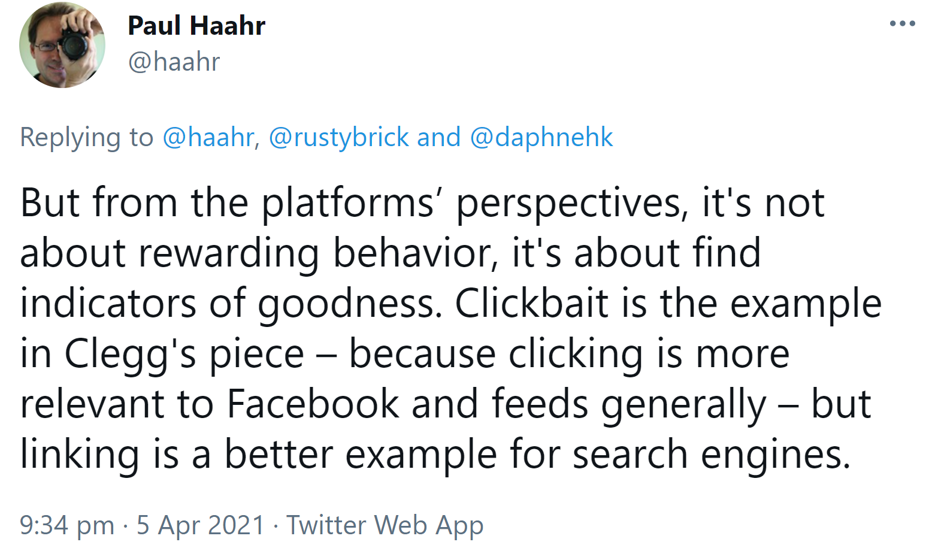The height and width of the screenshot is (560, 932).
Task: Click the word "perspectives" in the tweet
Action: click(568, 203)
